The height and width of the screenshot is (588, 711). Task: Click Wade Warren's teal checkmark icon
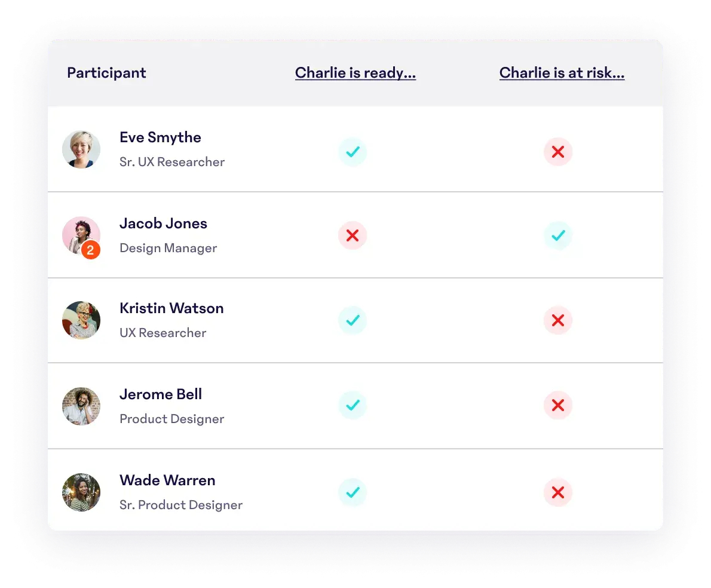[x=353, y=492]
